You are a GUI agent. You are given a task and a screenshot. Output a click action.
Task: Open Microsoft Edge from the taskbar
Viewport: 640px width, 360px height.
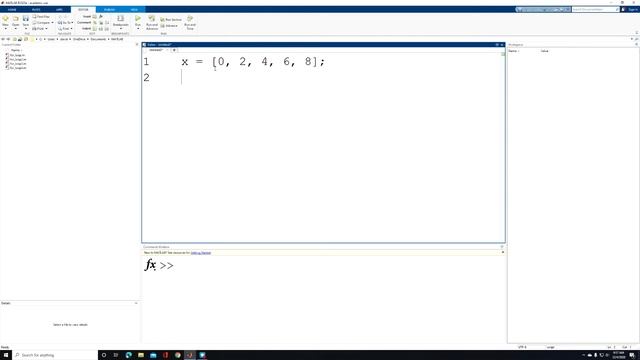(129, 355)
